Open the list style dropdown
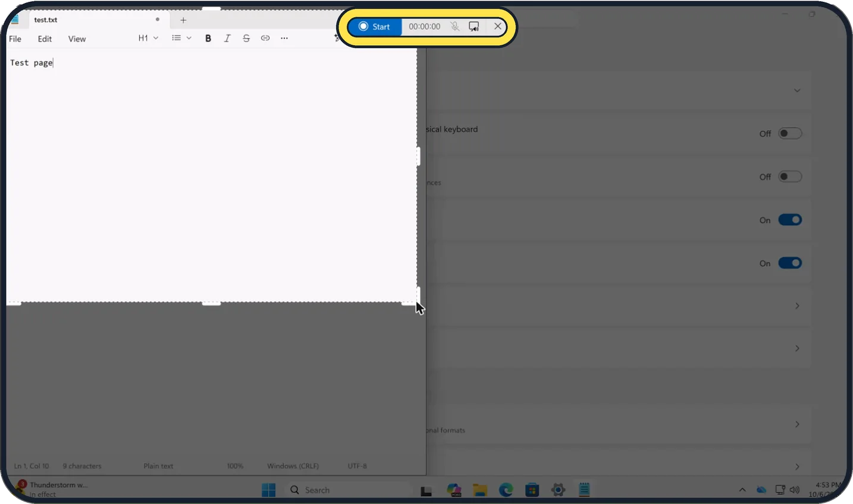This screenshot has height=504, width=853. point(181,38)
